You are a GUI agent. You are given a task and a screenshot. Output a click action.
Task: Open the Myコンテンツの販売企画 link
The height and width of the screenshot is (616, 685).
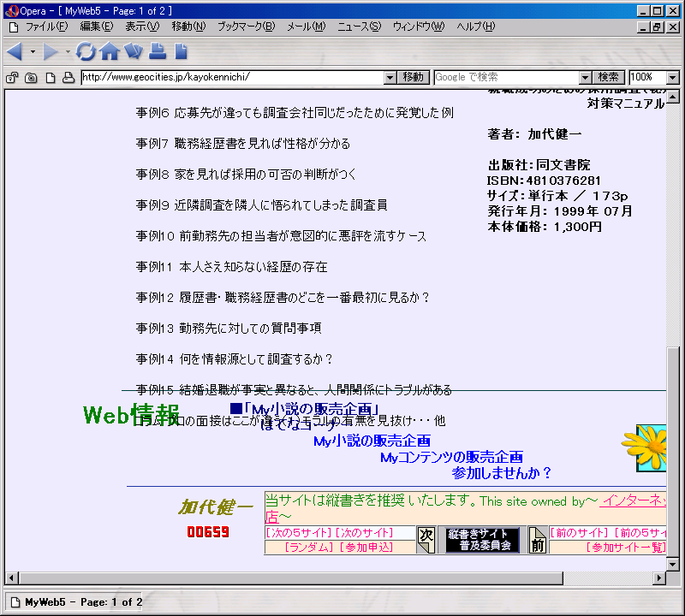452,457
